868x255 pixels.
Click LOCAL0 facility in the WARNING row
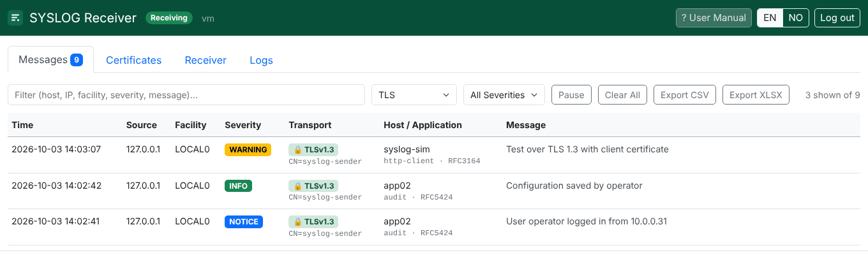point(192,149)
